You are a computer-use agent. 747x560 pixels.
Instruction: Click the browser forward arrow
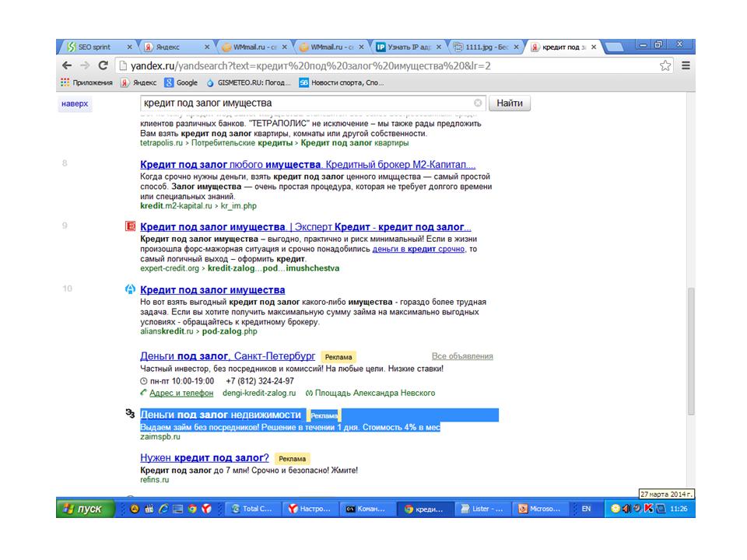(86, 65)
